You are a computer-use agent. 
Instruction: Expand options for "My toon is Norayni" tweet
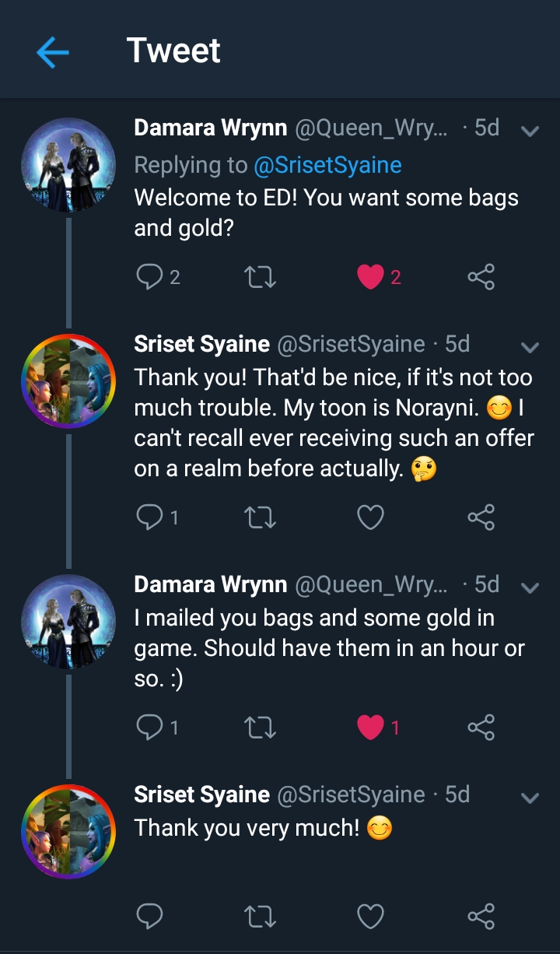tap(530, 346)
